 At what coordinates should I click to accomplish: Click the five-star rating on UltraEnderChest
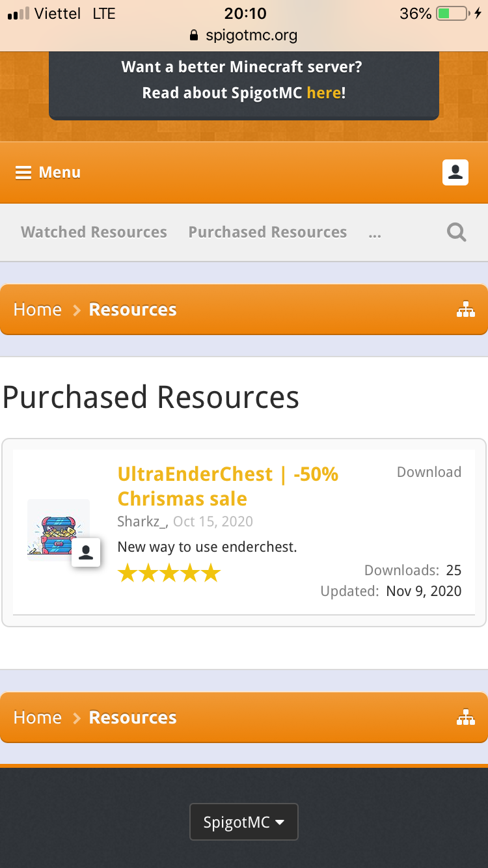[x=169, y=573]
